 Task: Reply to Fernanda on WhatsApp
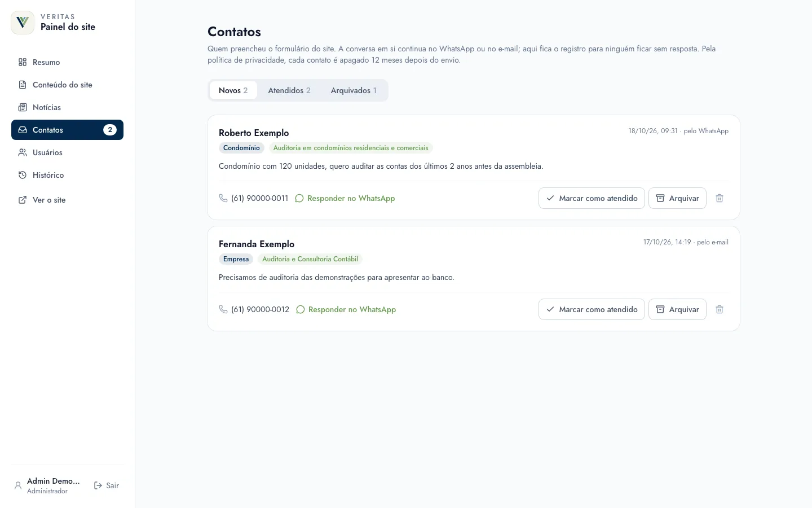click(346, 309)
